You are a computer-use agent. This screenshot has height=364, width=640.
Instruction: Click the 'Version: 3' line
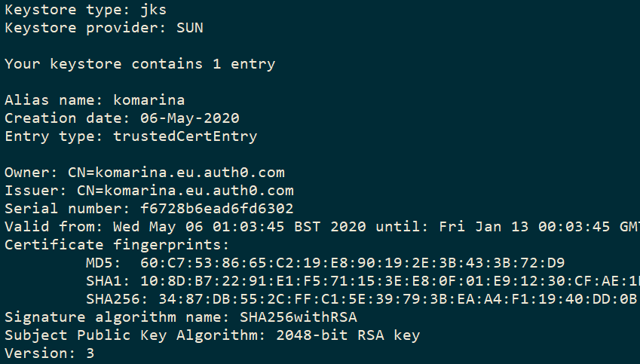[50, 353]
